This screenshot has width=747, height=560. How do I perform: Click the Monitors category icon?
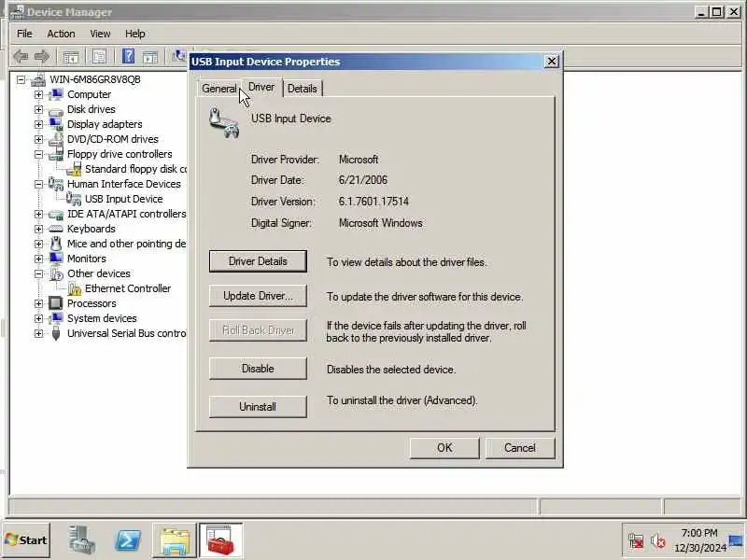56,259
